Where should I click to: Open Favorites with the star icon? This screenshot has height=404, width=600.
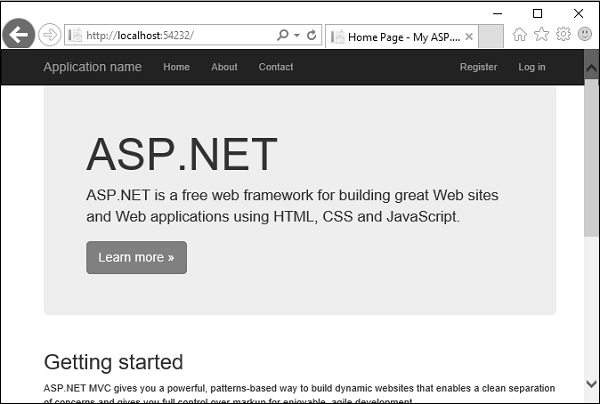[541, 35]
